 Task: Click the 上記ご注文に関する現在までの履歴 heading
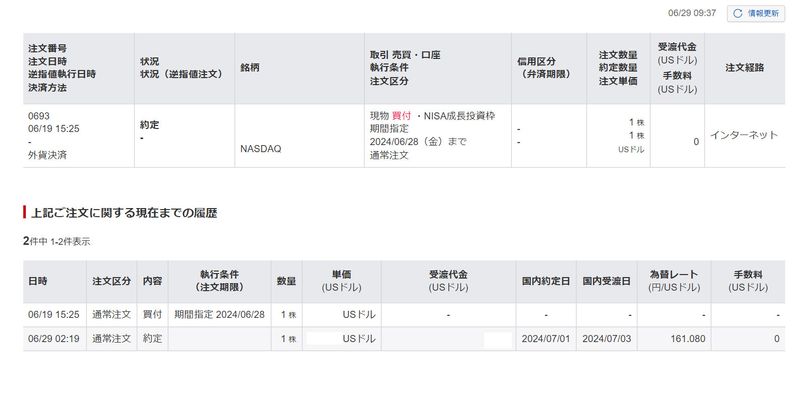tap(124, 213)
